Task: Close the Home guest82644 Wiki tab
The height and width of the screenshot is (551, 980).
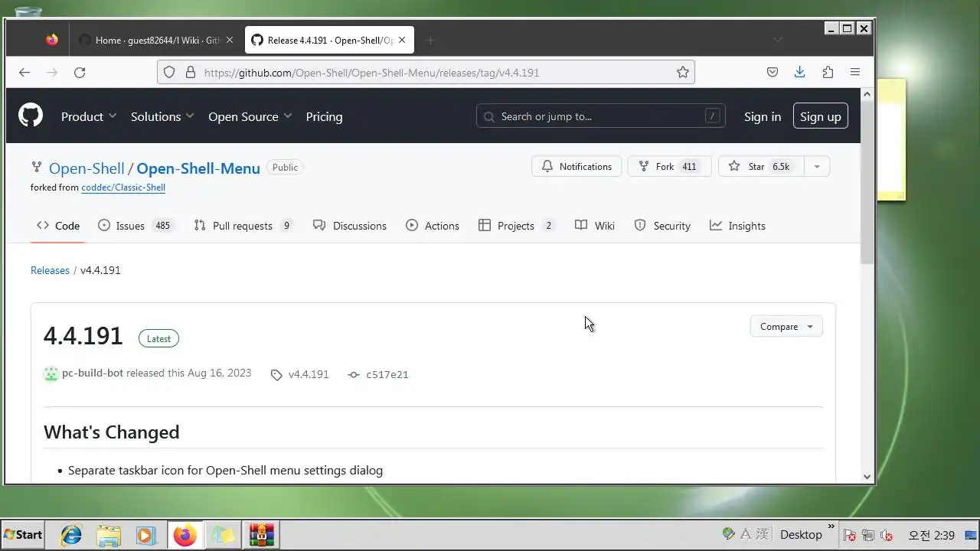Action: (x=230, y=40)
